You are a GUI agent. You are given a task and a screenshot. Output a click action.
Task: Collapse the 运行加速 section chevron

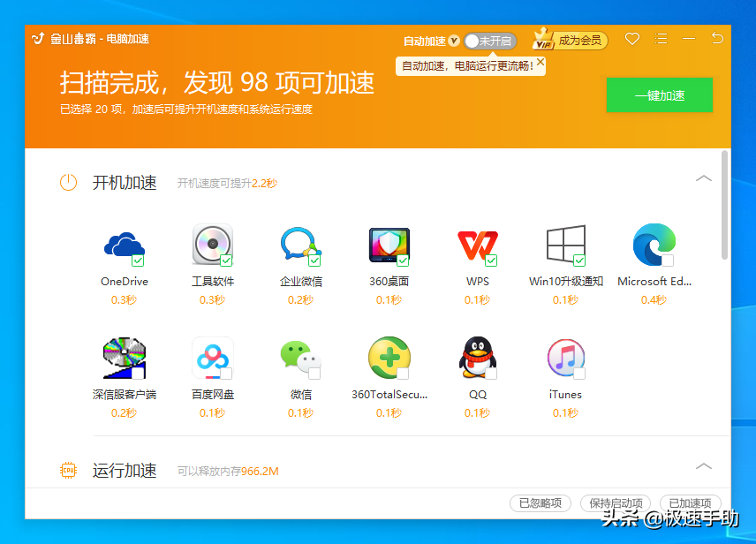click(704, 466)
